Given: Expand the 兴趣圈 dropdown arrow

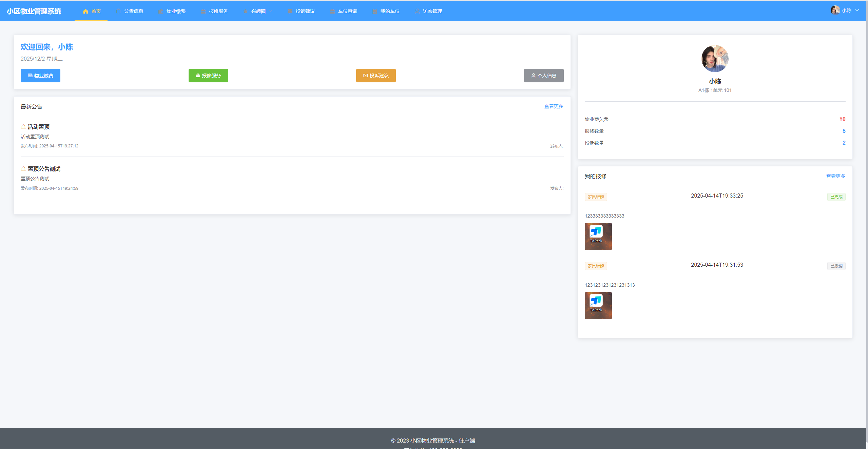Looking at the screenshot, I should [x=271, y=11].
